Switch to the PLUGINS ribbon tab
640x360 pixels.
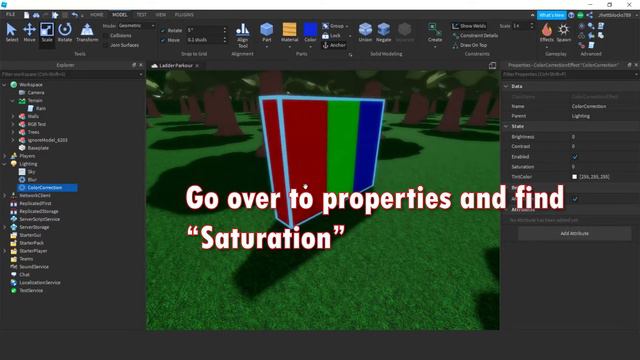pyautogui.click(x=184, y=15)
